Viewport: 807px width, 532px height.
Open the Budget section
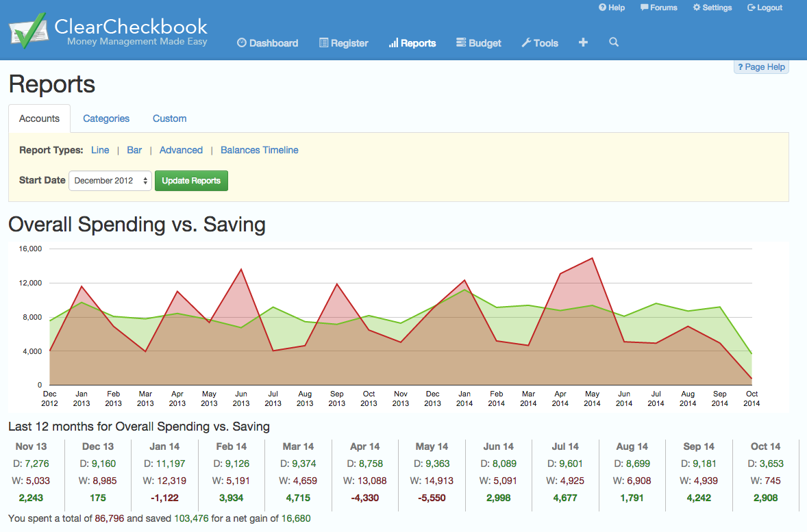479,43
